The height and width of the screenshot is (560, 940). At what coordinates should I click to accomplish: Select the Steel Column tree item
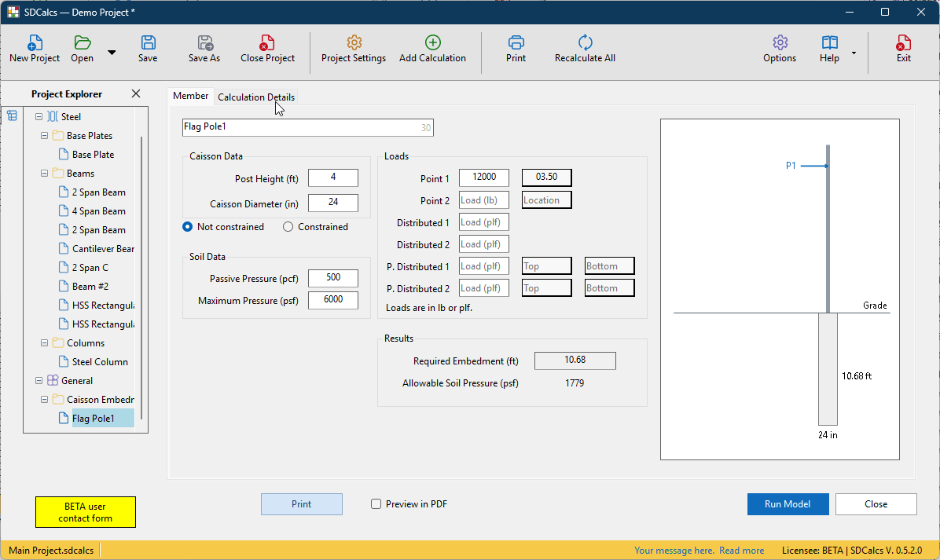click(94, 362)
